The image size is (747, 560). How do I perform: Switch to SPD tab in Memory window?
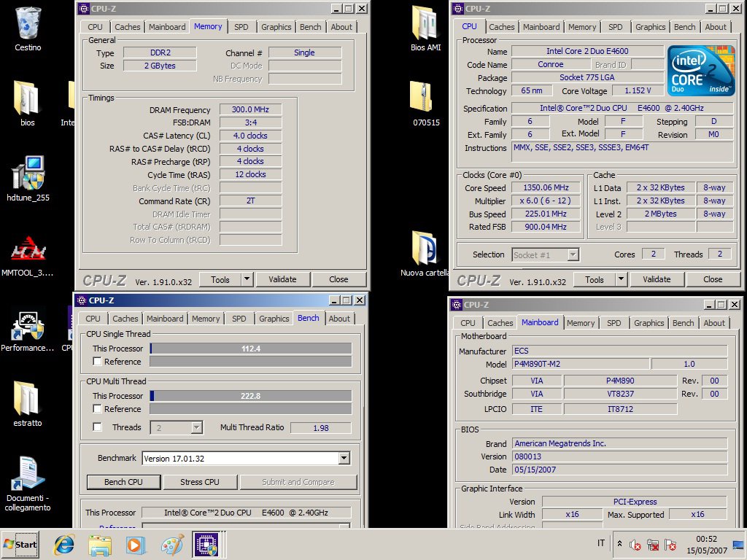(x=241, y=27)
